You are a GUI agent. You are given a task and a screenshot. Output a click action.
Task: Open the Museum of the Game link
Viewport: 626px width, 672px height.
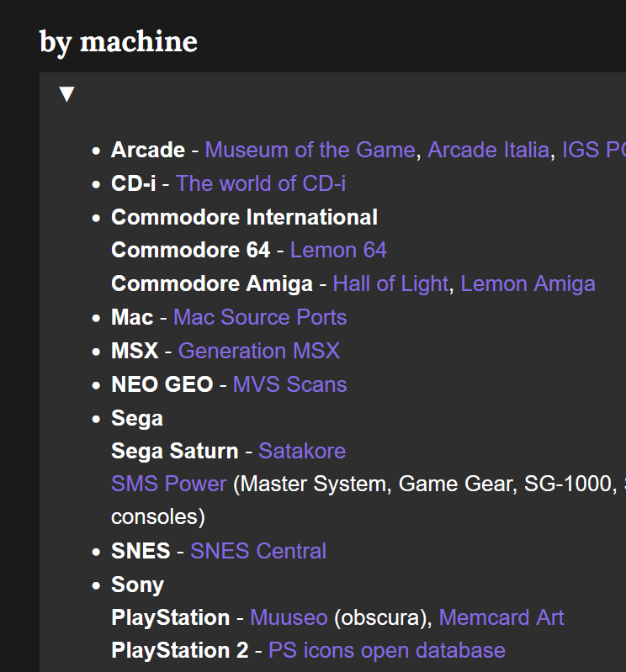[x=310, y=150]
